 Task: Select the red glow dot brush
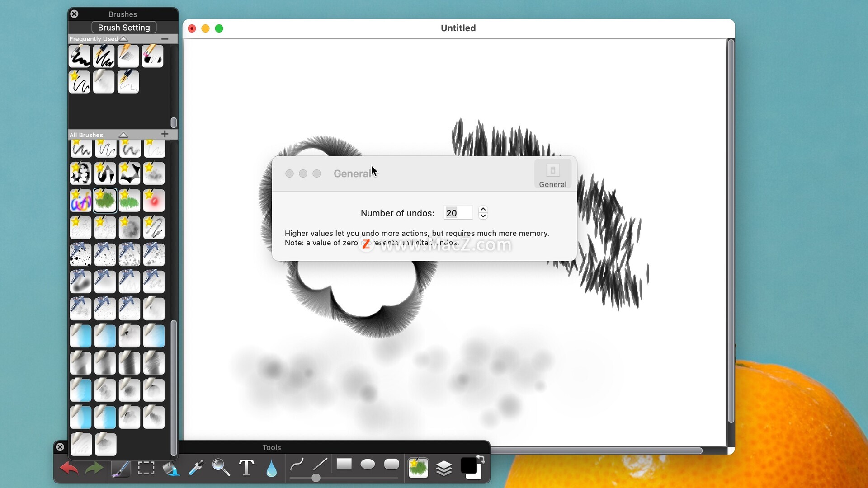(154, 201)
